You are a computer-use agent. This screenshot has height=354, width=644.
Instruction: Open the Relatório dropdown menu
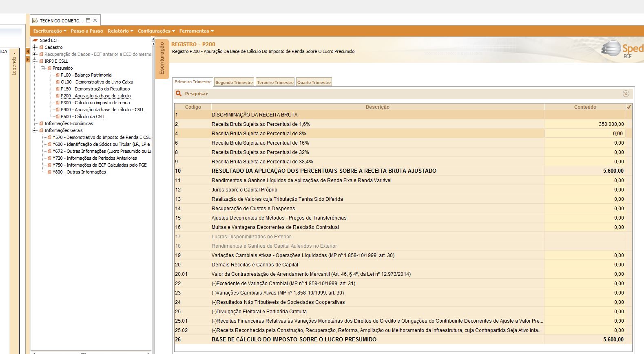pyautogui.click(x=120, y=31)
